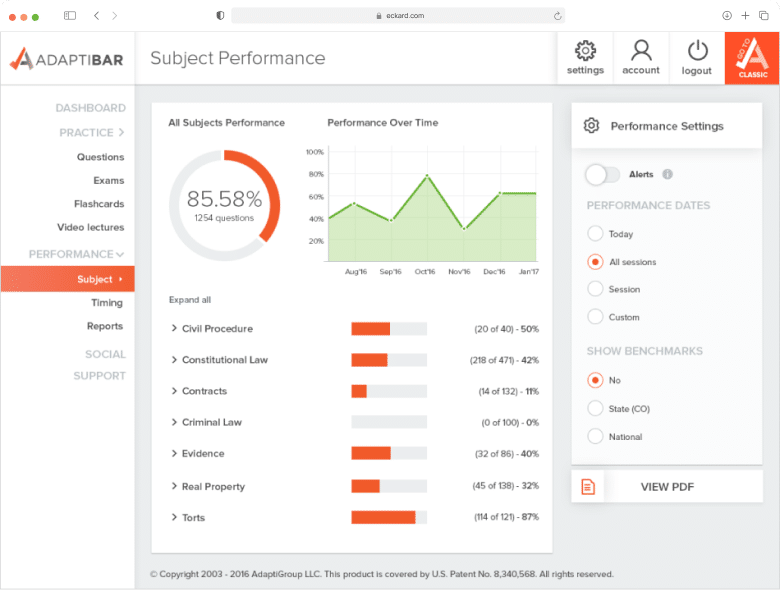The image size is (780, 590).
Task: Expand Criminal Law subject
Action: point(174,422)
